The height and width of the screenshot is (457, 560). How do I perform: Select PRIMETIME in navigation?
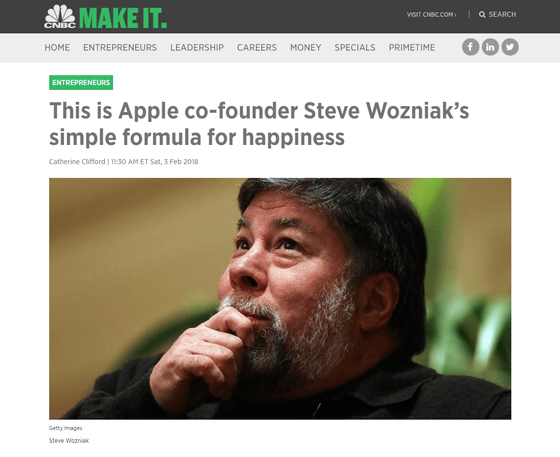click(x=412, y=47)
